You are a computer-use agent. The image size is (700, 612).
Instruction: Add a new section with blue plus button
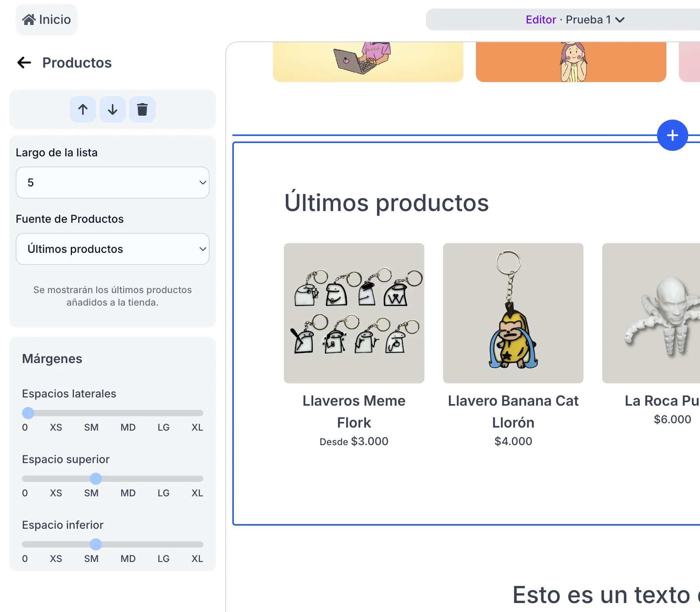(x=672, y=135)
